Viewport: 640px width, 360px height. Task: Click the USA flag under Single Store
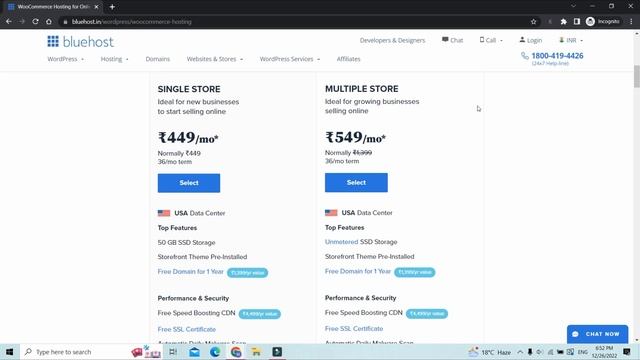click(x=164, y=213)
